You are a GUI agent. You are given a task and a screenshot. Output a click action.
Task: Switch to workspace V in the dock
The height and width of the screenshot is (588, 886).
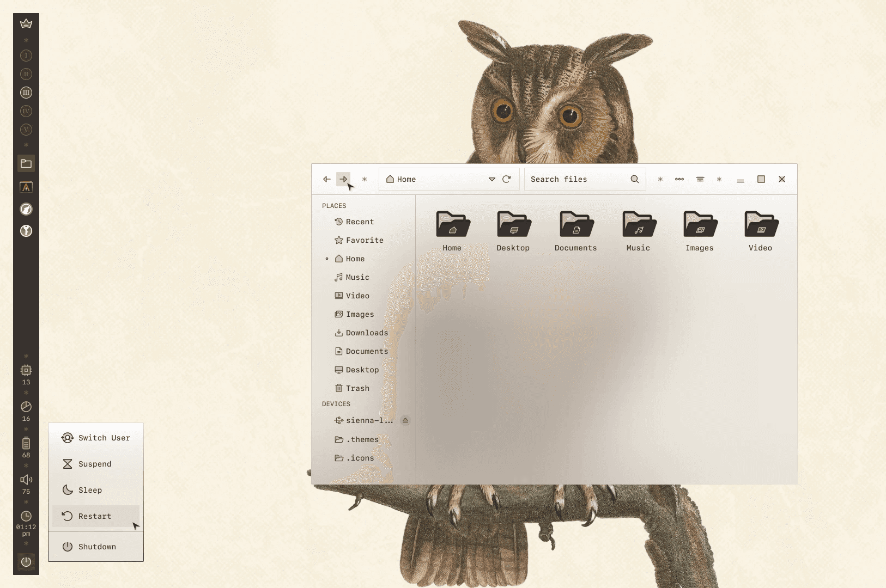pyautogui.click(x=26, y=130)
